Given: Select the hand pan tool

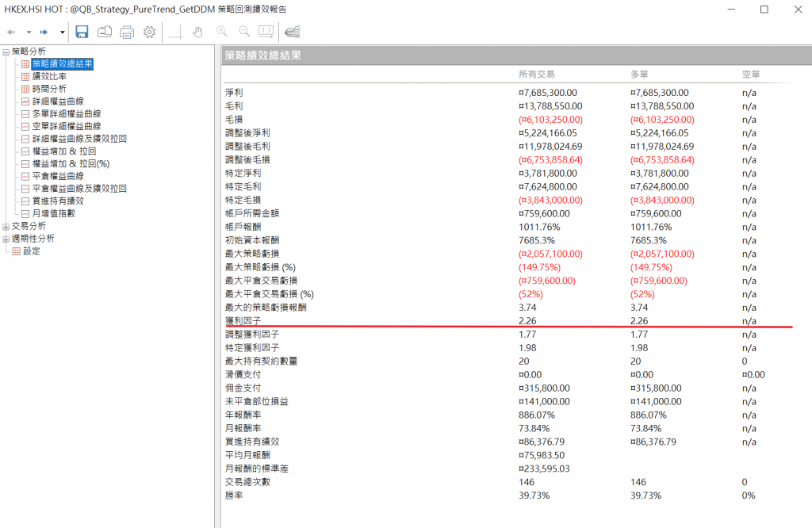Looking at the screenshot, I should (x=198, y=32).
